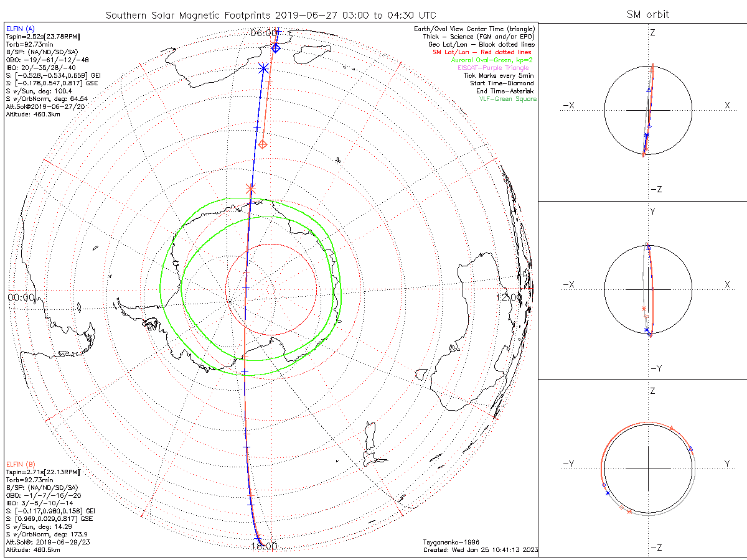Click the red diamond ELFIN B start marker
This screenshot has width=747, height=560.
pos(263,144)
